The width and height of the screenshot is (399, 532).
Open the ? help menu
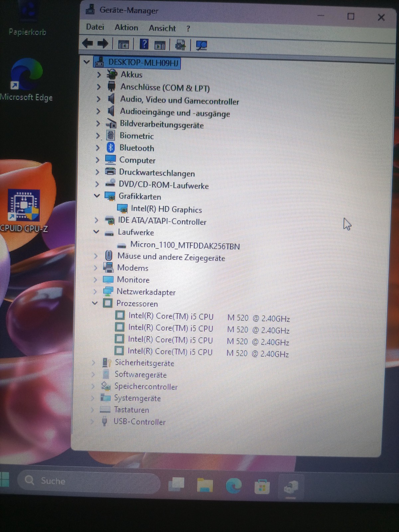point(188,29)
